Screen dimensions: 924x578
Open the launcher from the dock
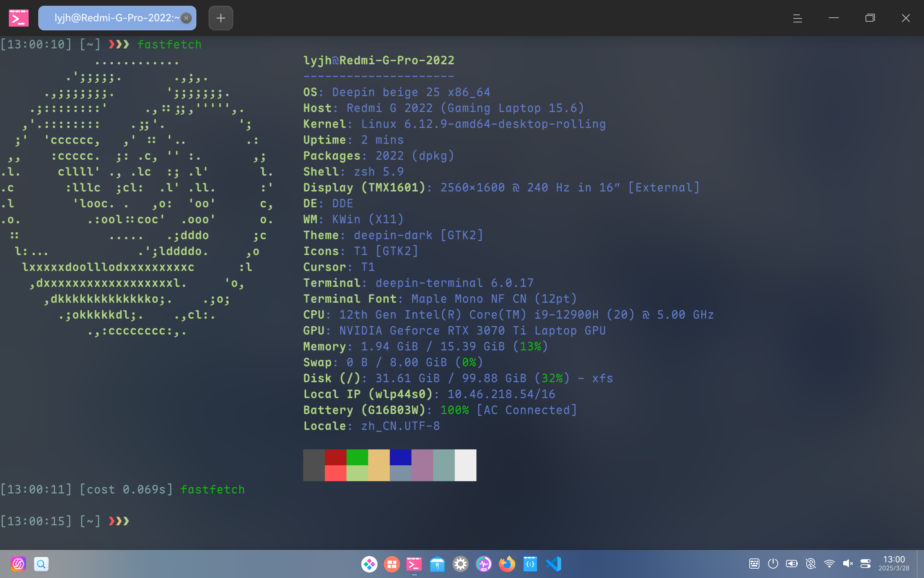(18, 564)
